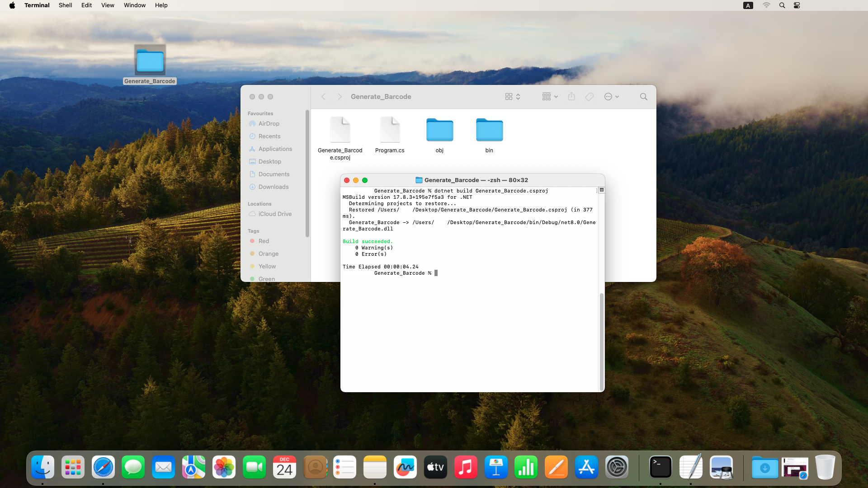Open the group-by options dropdown
This screenshot has height=488, width=868.
(x=550, y=97)
